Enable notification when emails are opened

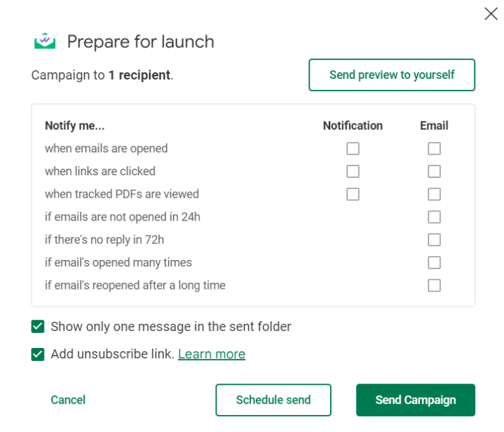point(353,149)
